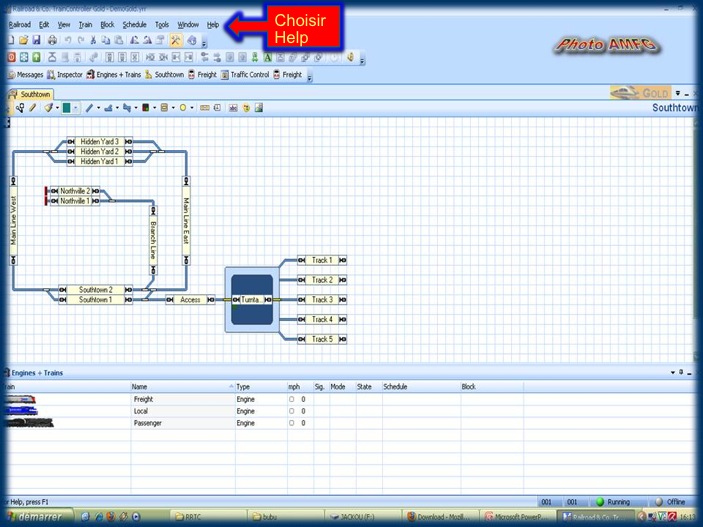Select the Southtown 2 block

point(95,290)
